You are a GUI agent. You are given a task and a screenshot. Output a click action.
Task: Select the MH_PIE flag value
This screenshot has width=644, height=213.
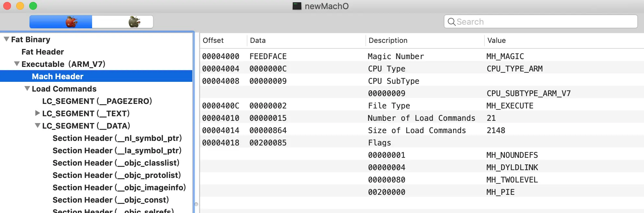tap(500, 192)
